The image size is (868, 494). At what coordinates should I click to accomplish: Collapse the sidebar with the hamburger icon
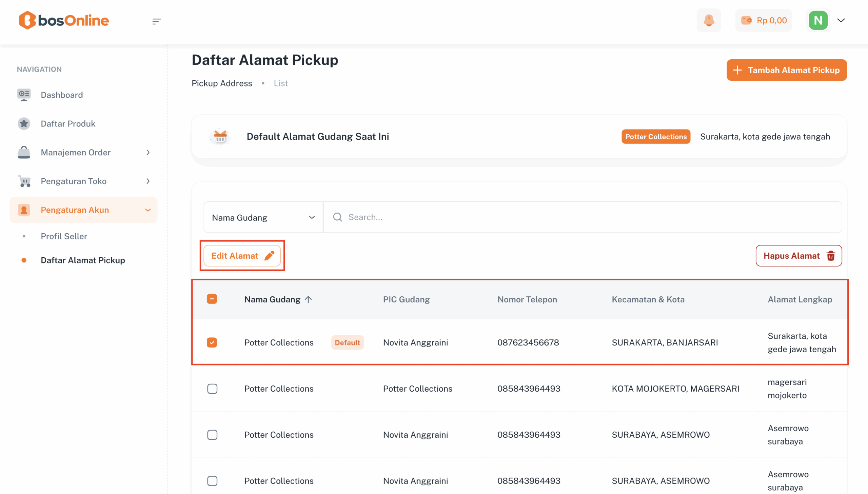pyautogui.click(x=156, y=21)
